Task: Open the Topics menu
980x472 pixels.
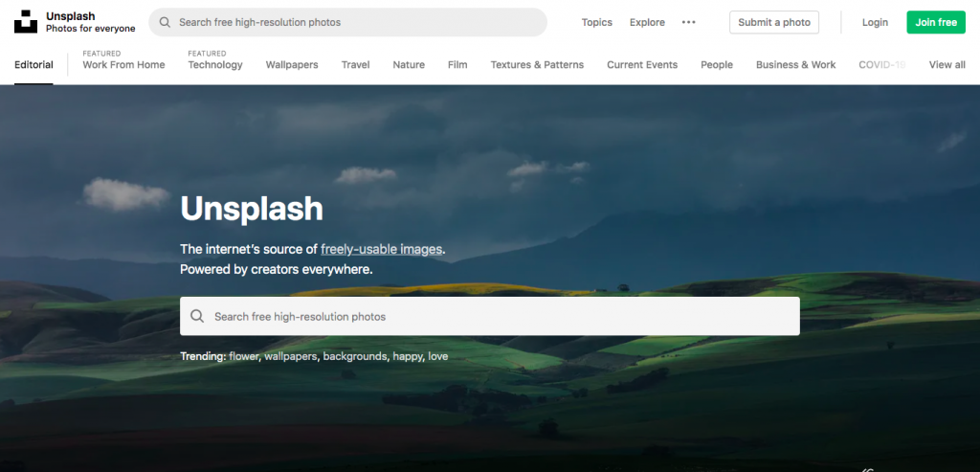Action: pos(597,23)
